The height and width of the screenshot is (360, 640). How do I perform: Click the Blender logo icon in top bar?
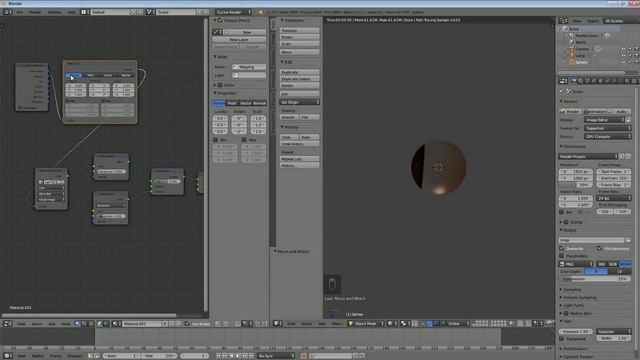tap(261, 12)
